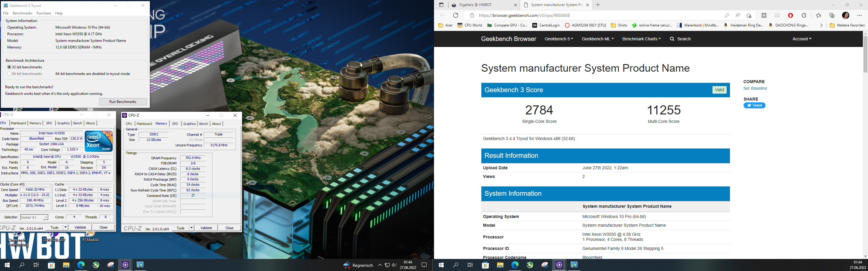Open a new browser tab with plus icon
The height and width of the screenshot is (271, 868).
pyautogui.click(x=598, y=5)
